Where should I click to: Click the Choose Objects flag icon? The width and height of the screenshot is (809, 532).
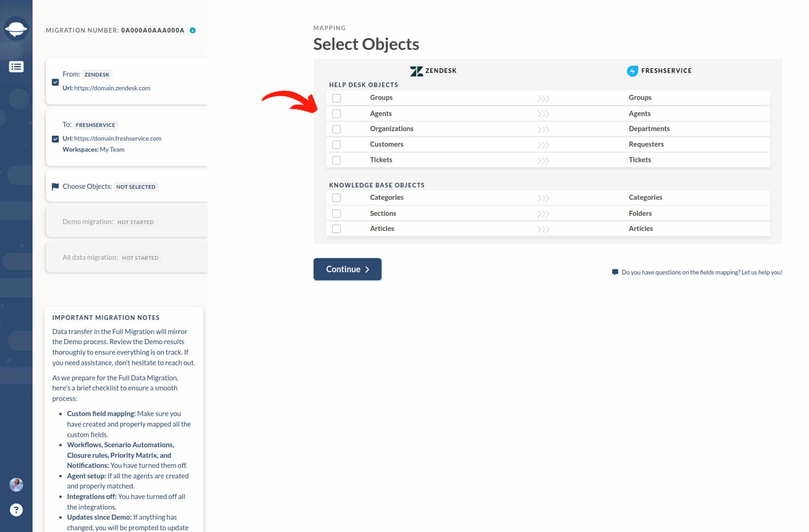click(55, 186)
